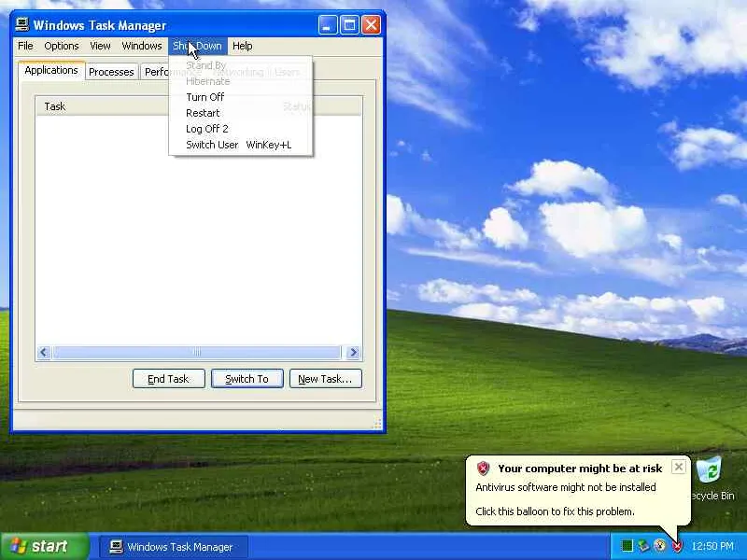Click Windows Task Manager taskbar button
Viewport: 747px width, 560px height.
tap(174, 547)
